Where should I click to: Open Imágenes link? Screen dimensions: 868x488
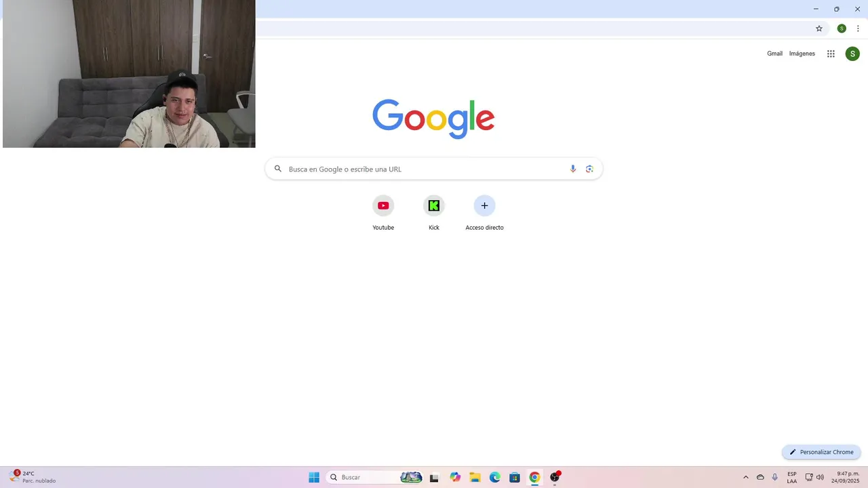tap(802, 54)
